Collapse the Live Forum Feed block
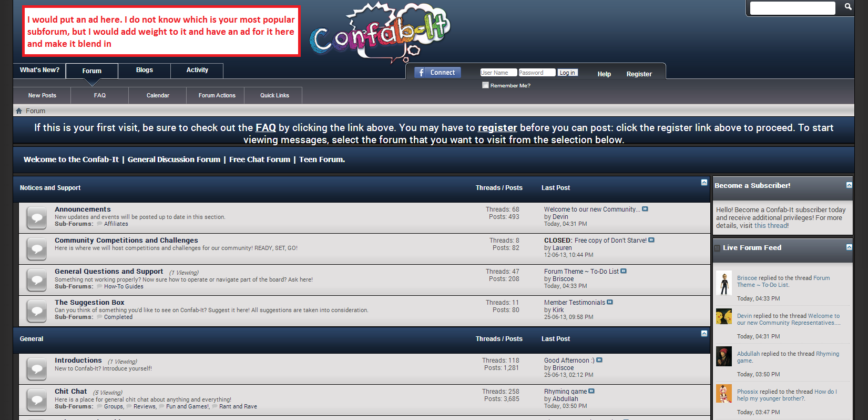Screen dimensions: 868x420 [849, 247]
